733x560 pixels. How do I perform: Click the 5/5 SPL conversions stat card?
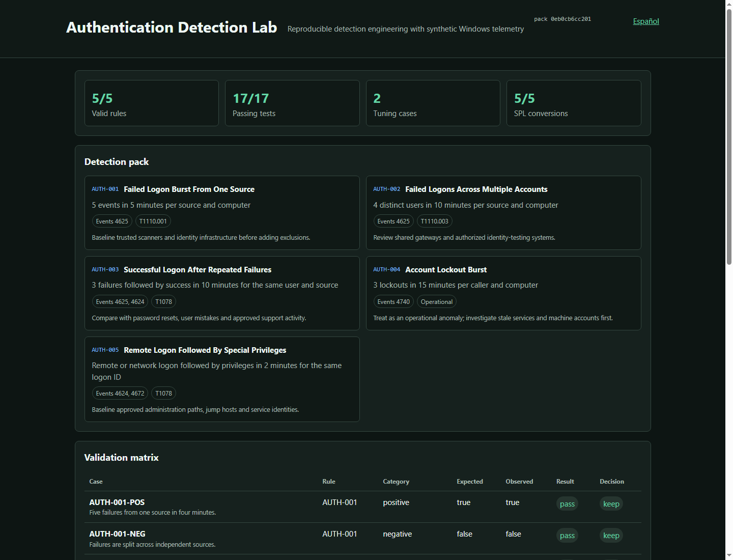pyautogui.click(x=574, y=103)
